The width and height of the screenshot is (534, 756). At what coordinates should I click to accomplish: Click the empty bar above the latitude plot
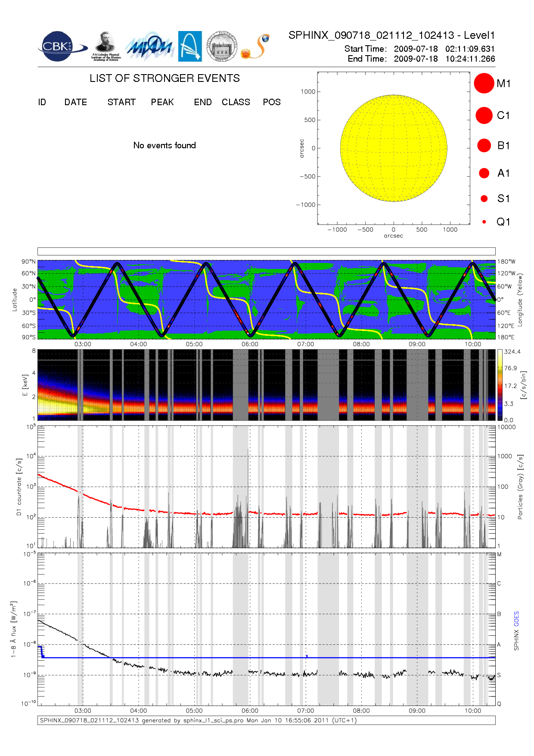click(x=266, y=251)
